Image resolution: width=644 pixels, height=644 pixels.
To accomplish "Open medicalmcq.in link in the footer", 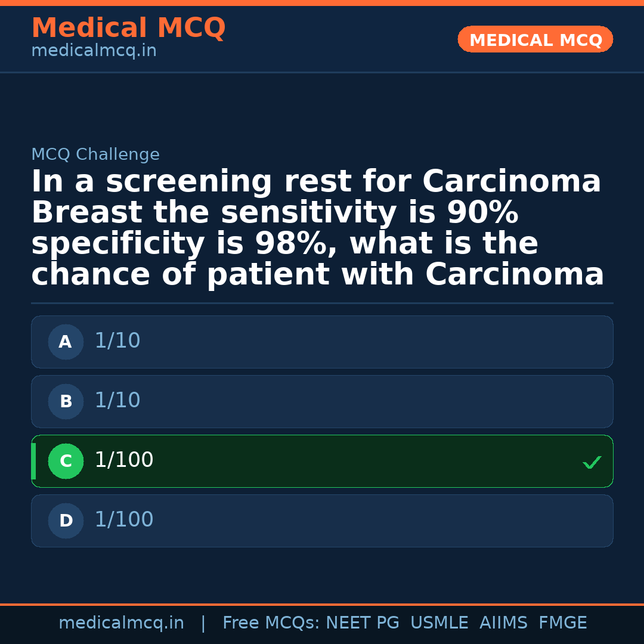I will coord(121,623).
